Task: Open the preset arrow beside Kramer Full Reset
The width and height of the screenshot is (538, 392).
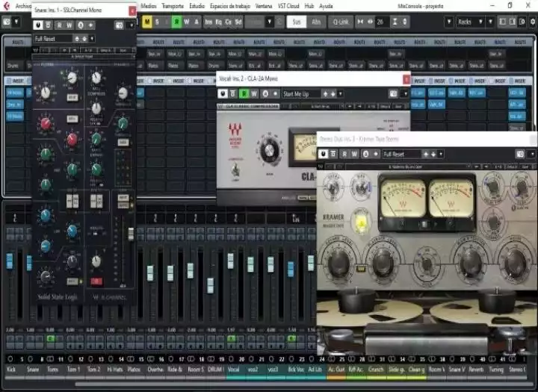Action: click(x=441, y=154)
